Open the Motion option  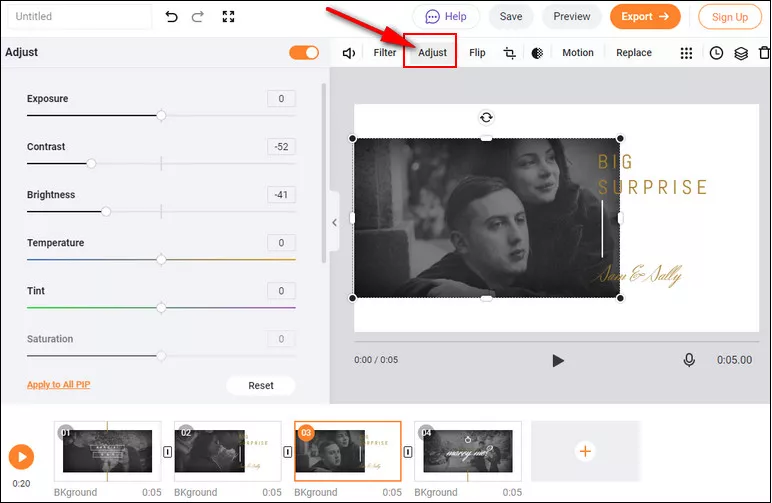[578, 53]
